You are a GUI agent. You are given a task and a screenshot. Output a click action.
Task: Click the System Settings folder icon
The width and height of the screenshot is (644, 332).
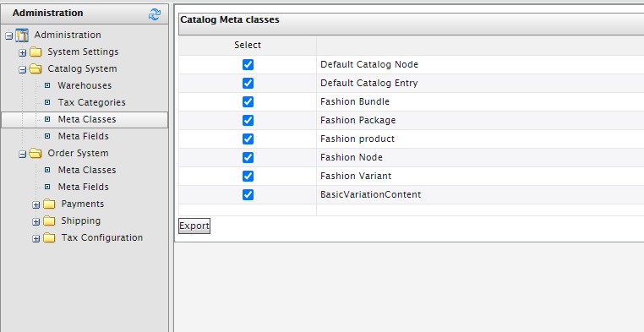coord(35,52)
